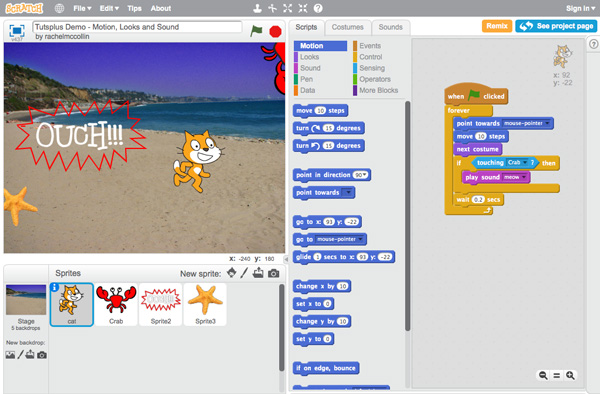
Task: Zoom in on the scripts area
Action: (x=570, y=375)
